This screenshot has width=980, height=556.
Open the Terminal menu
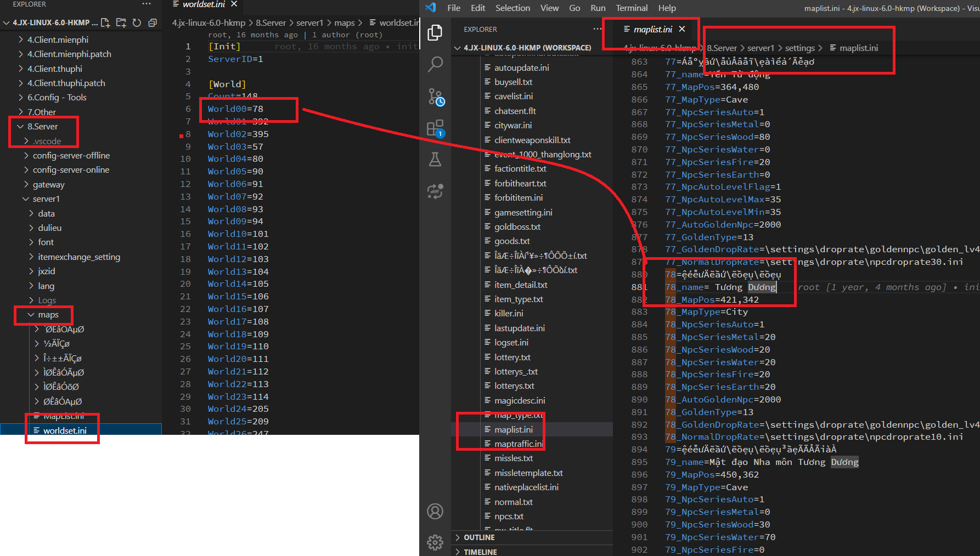click(x=632, y=8)
